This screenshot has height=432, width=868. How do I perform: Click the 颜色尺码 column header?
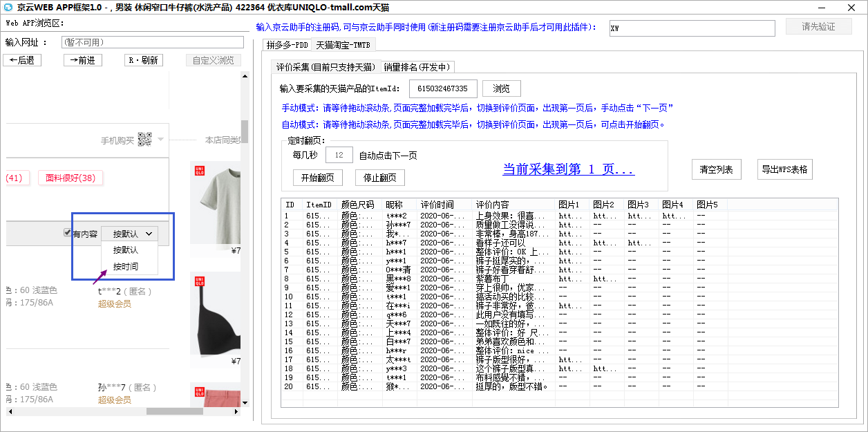pos(361,205)
